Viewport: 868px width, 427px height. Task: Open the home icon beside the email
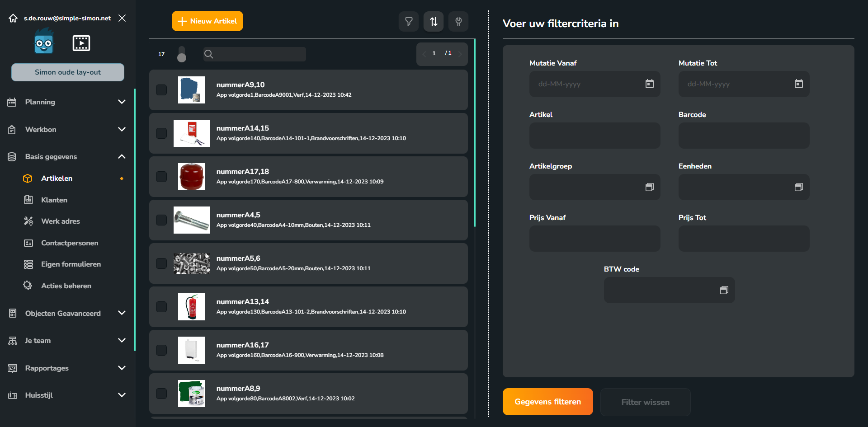point(13,18)
